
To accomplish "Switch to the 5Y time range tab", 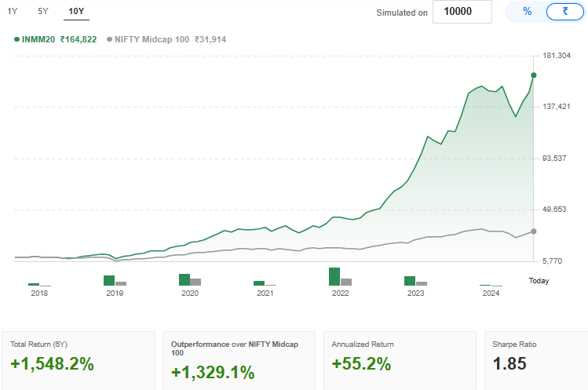I will point(43,11).
